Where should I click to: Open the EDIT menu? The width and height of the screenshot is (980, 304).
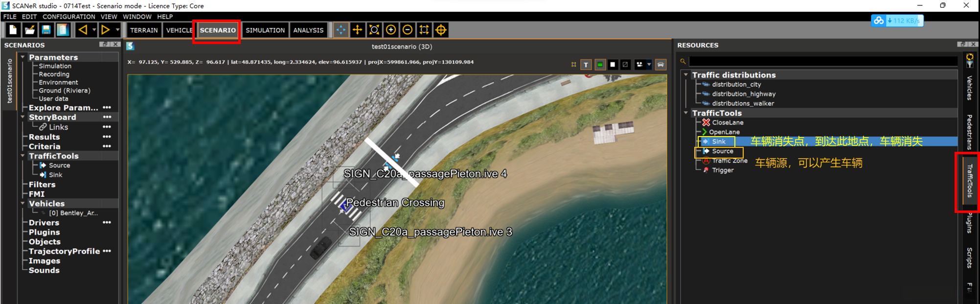tap(29, 17)
